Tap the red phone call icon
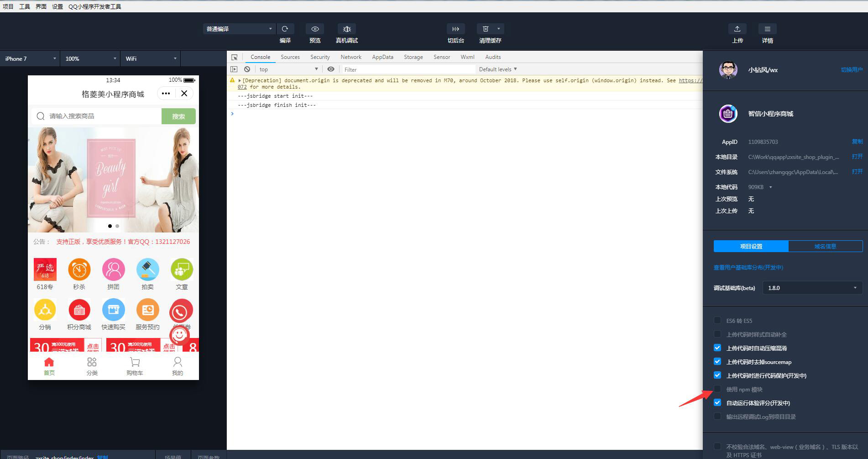 click(181, 311)
